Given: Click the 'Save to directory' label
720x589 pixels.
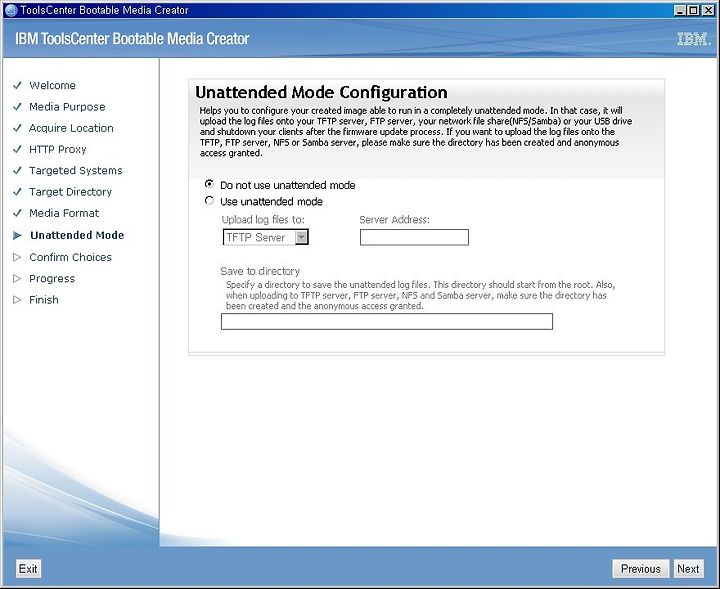Looking at the screenshot, I should pyautogui.click(x=260, y=271).
